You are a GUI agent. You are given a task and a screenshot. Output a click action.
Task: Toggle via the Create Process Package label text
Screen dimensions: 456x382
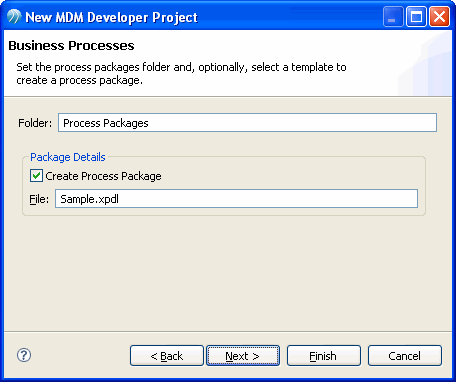pos(103,176)
